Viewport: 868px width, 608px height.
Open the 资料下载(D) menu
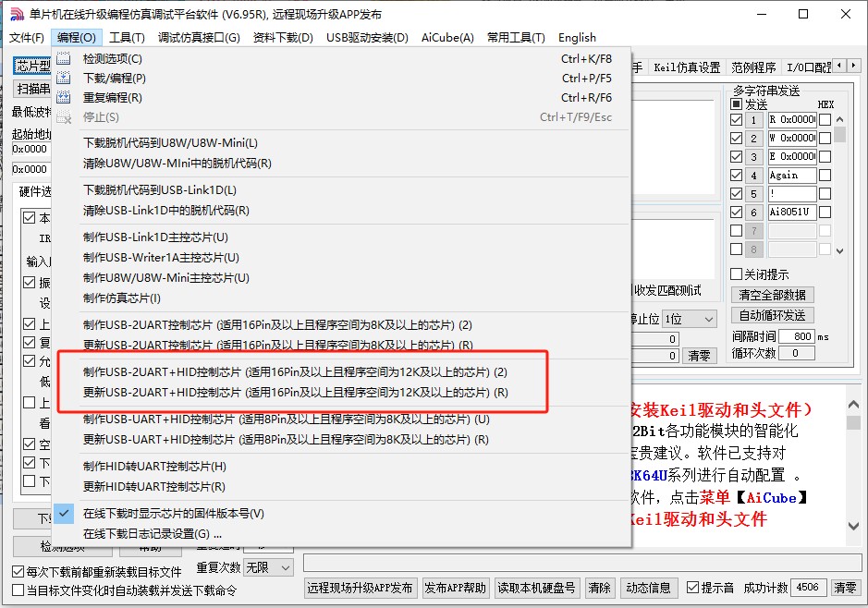coord(283,38)
